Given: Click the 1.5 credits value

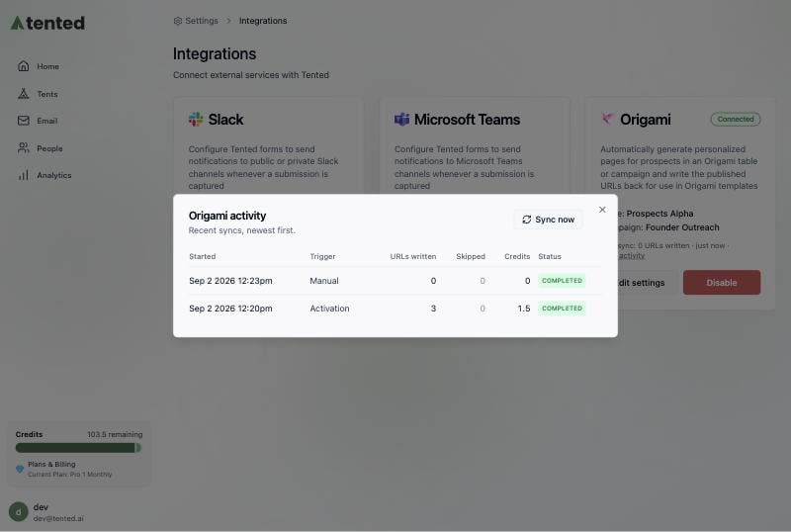Looking at the screenshot, I should [524, 309].
